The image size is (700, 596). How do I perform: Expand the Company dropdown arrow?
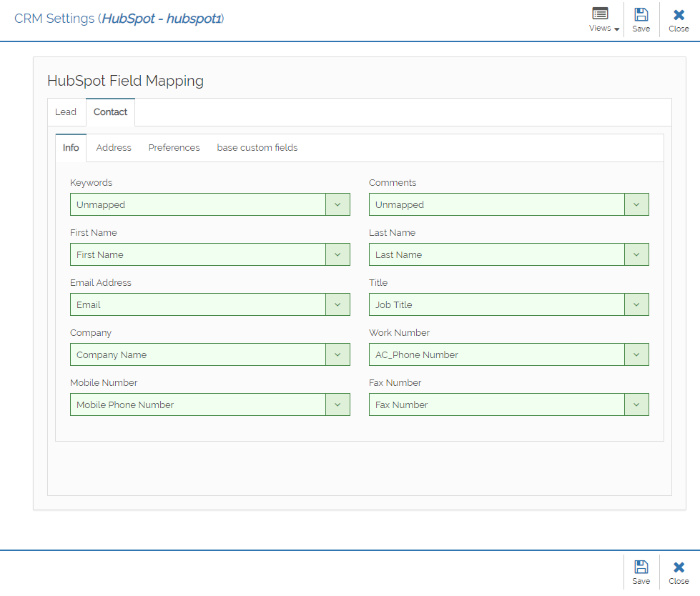(337, 354)
